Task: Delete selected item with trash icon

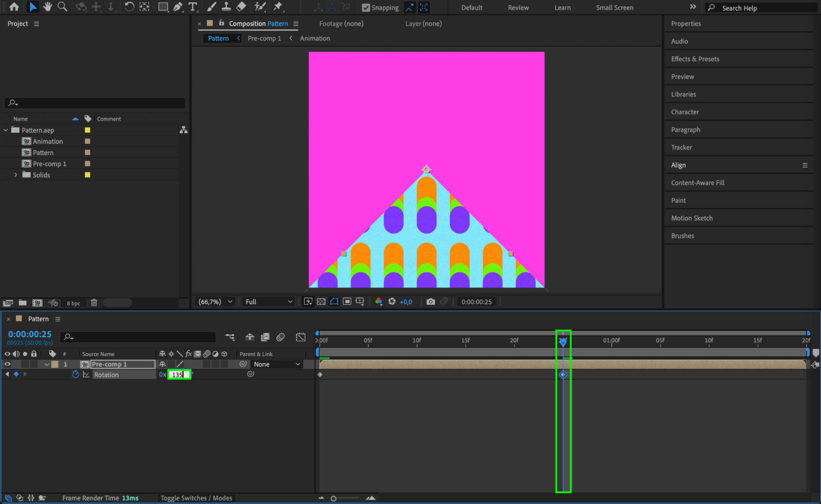Action: (94, 303)
